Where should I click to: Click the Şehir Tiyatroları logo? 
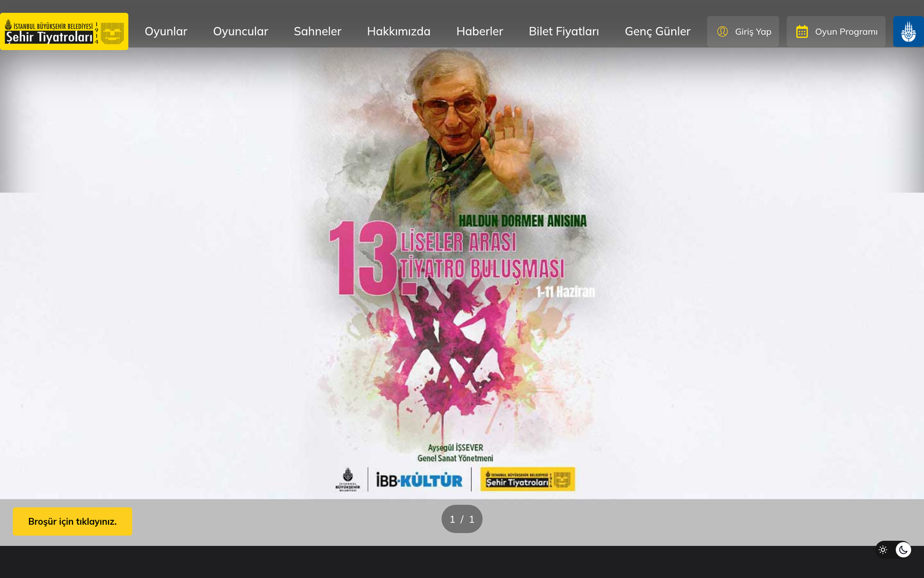tap(64, 31)
